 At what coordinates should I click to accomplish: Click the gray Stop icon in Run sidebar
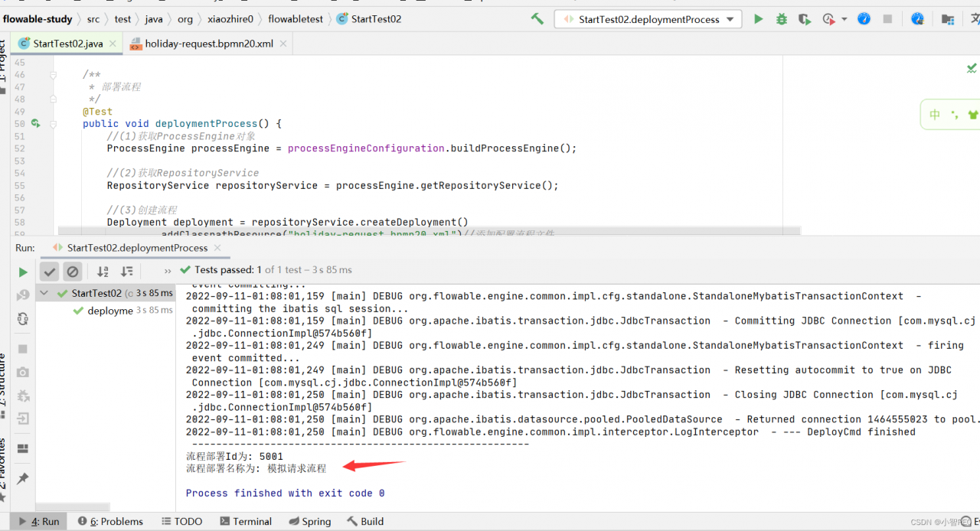pos(23,349)
